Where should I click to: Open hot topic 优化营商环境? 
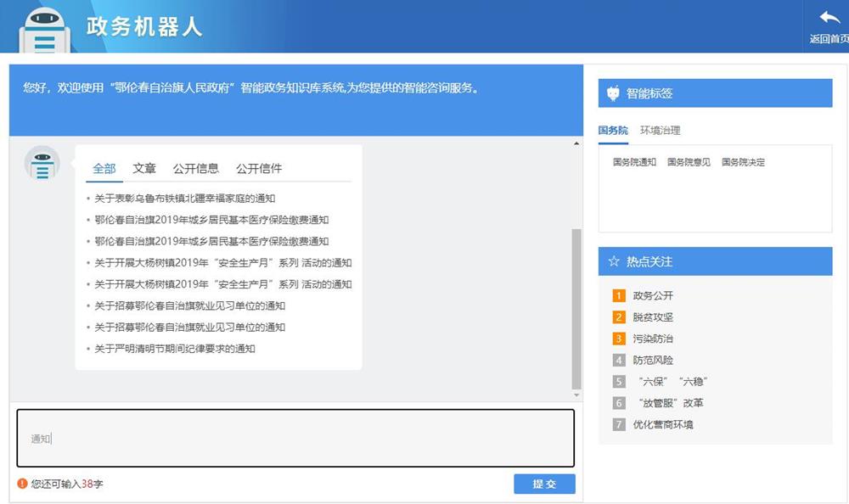(662, 425)
